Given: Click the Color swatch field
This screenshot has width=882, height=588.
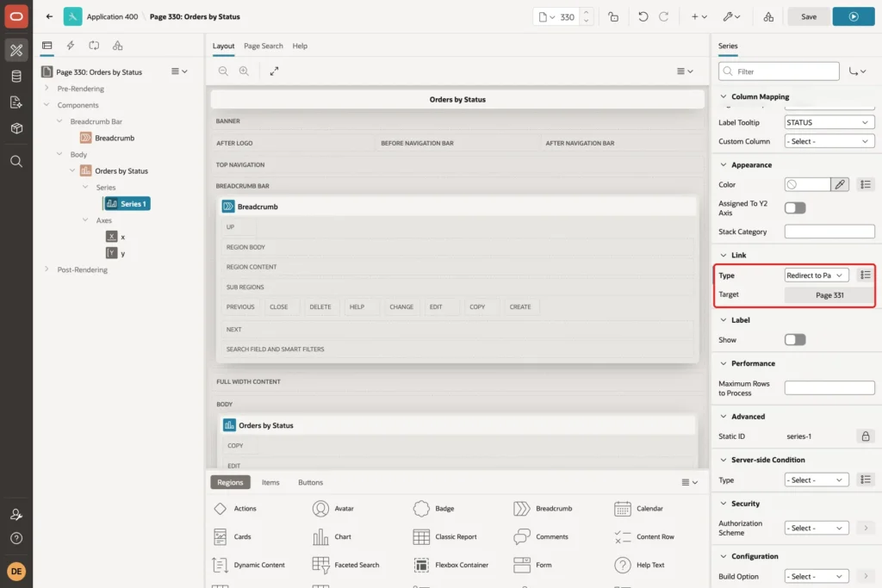Looking at the screenshot, I should click(x=807, y=184).
